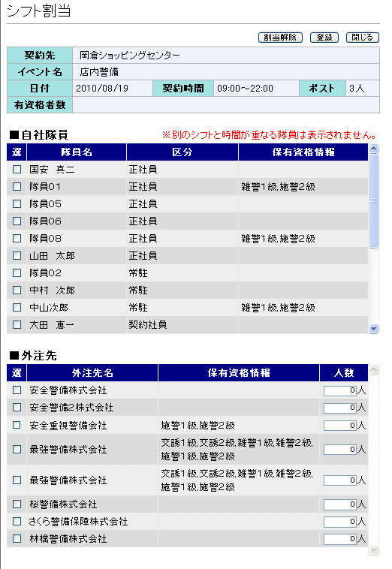This screenshot has width=392, height=569.
Task: Focus the 人数 field for 桜警備株式会社
Action: click(339, 504)
